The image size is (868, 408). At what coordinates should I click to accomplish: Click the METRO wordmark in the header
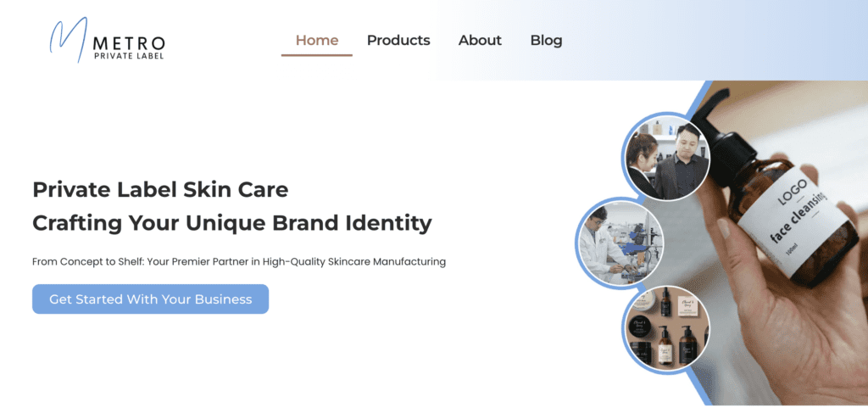pyautogui.click(x=130, y=43)
